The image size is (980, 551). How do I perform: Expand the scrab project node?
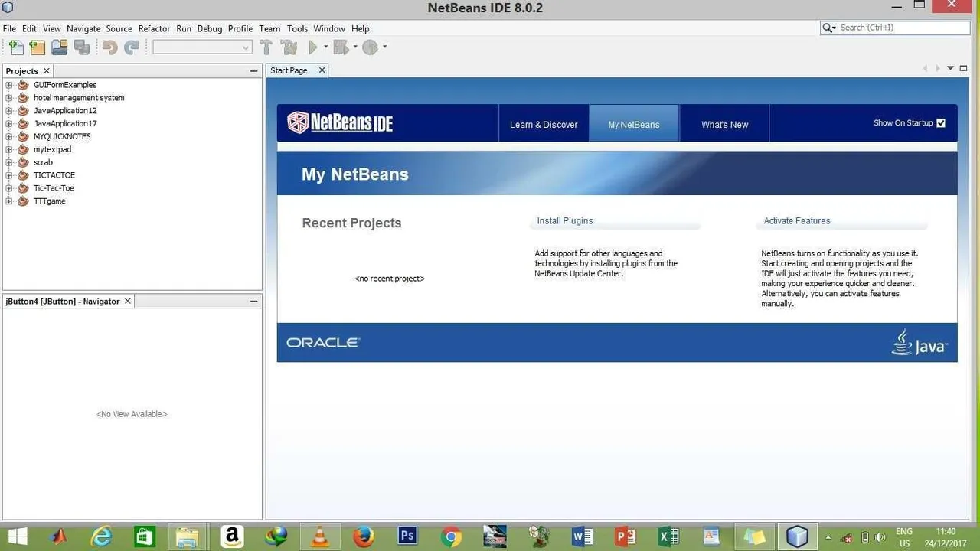(x=9, y=162)
